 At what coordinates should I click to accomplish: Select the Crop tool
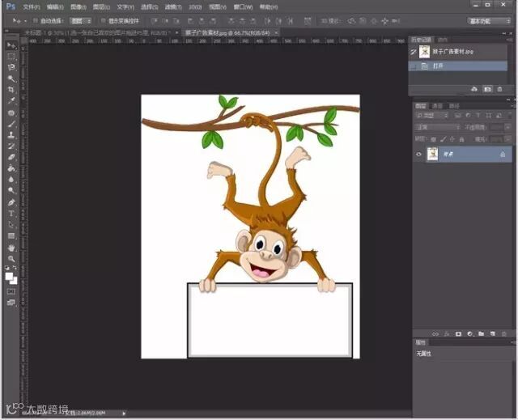coord(11,90)
